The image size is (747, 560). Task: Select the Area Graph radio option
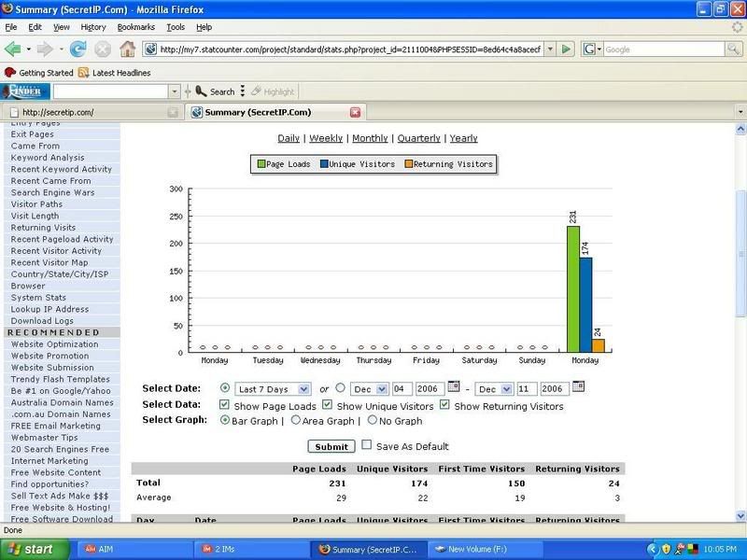[296, 421]
